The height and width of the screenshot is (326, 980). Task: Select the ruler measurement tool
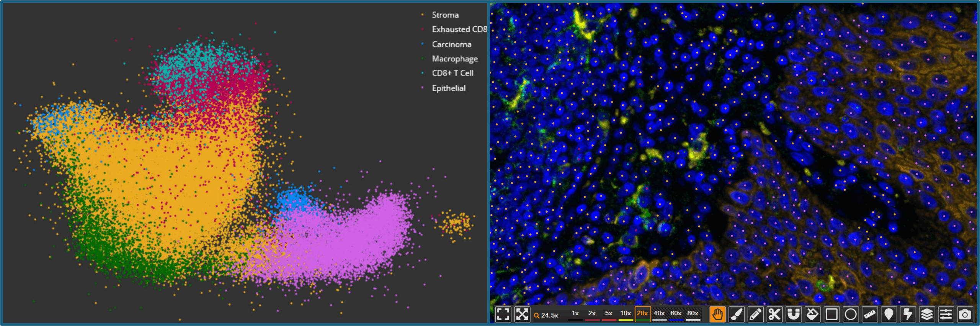[x=870, y=315]
